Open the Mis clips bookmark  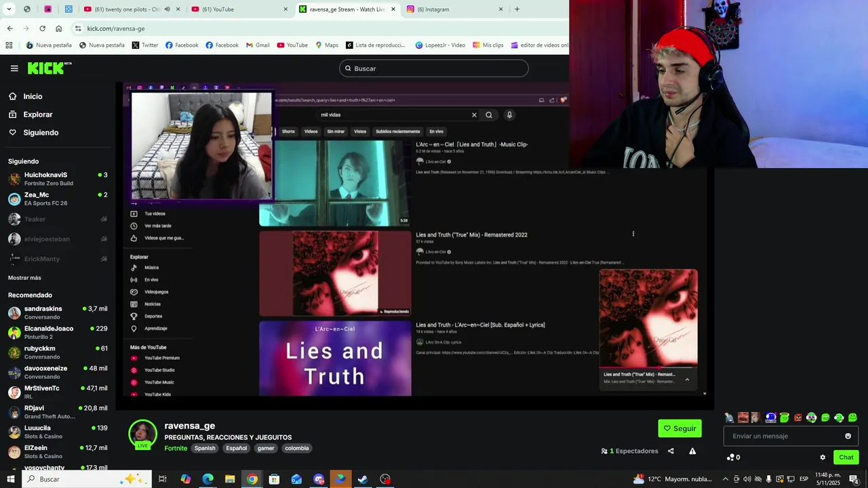pyautogui.click(x=488, y=45)
